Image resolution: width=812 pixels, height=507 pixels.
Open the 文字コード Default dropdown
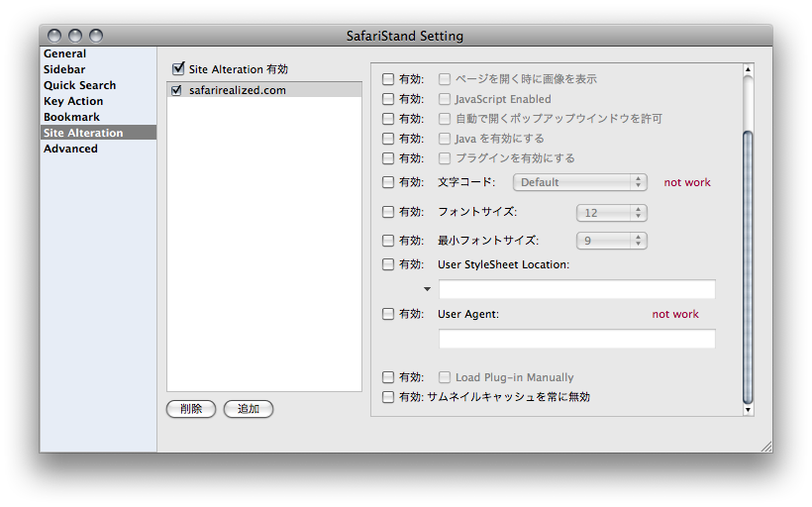pos(580,182)
